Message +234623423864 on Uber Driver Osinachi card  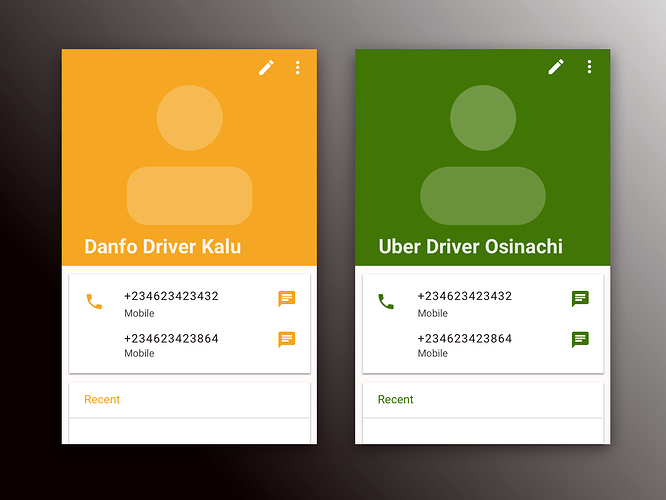click(x=580, y=339)
